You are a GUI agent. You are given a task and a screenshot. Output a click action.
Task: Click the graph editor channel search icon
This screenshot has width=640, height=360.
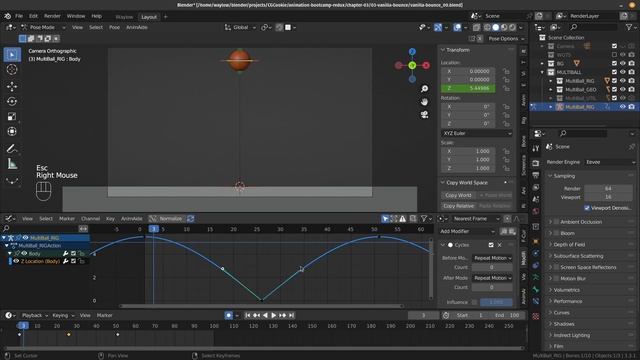[6, 229]
